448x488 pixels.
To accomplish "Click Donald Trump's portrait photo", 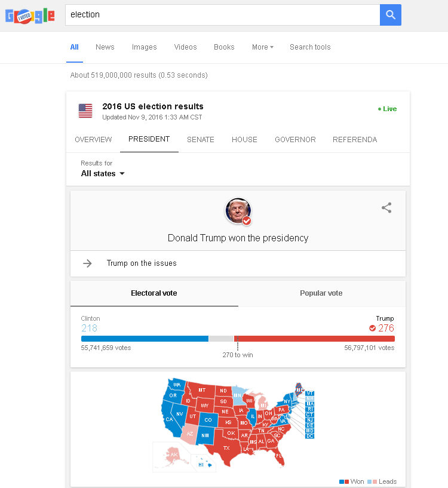I will pos(238,211).
